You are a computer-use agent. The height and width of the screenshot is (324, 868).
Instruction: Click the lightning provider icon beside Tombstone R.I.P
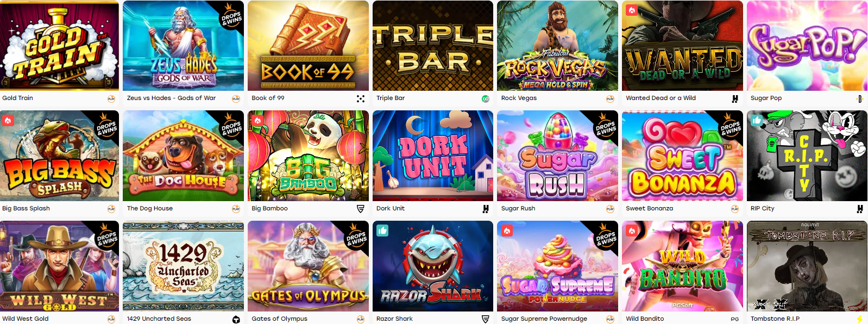pos(859,319)
